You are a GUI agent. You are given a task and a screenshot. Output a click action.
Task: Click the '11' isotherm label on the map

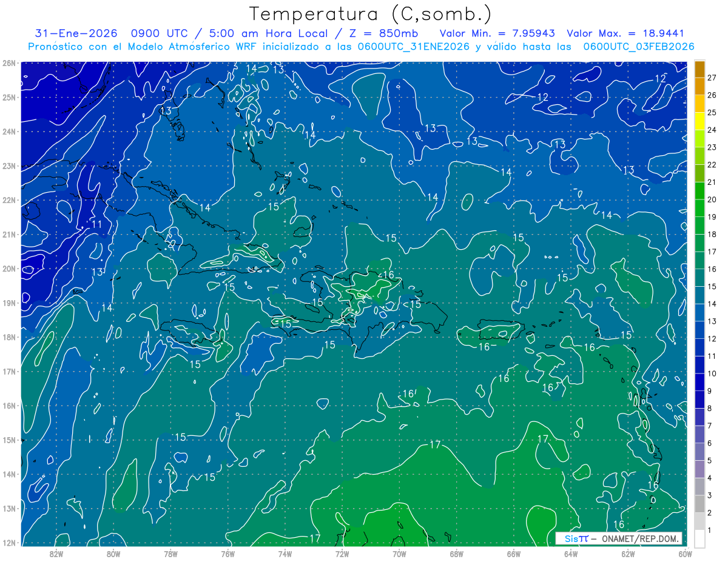97,225
